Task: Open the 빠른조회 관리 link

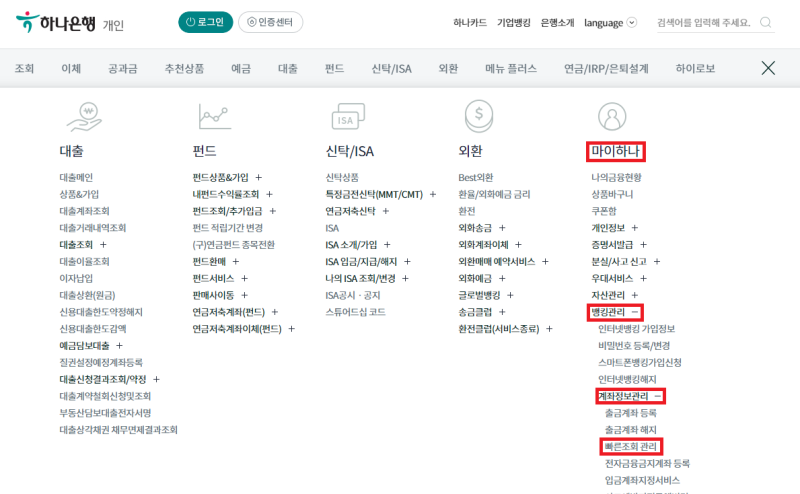Action: pyautogui.click(x=631, y=447)
